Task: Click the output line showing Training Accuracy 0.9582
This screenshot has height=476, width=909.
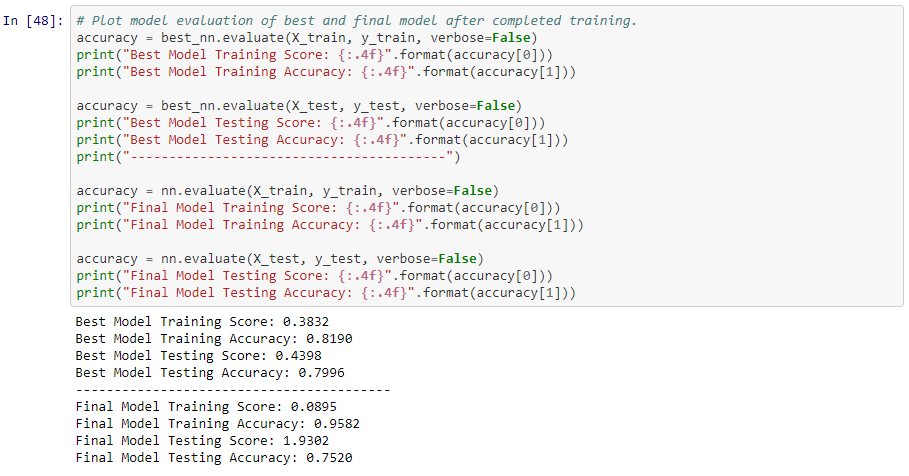Action: pyautogui.click(x=218, y=423)
